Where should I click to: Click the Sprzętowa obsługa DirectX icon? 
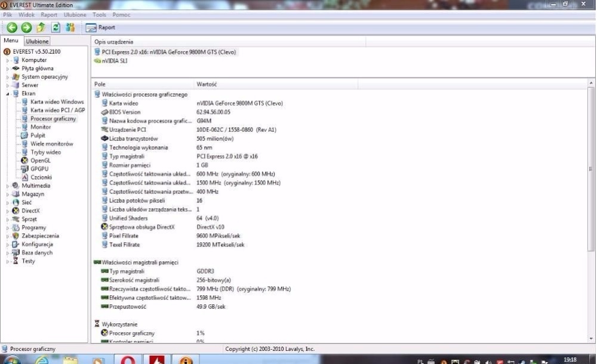click(104, 227)
